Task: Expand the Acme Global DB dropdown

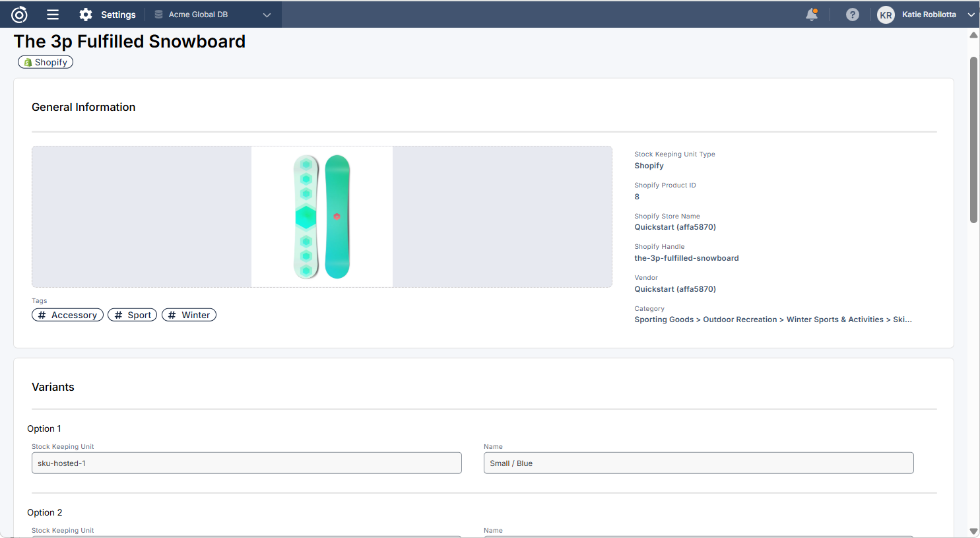Action: (267, 15)
